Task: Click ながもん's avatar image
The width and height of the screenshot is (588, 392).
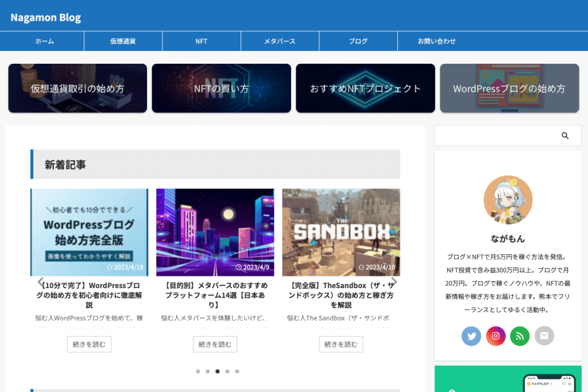Action: coord(508,200)
